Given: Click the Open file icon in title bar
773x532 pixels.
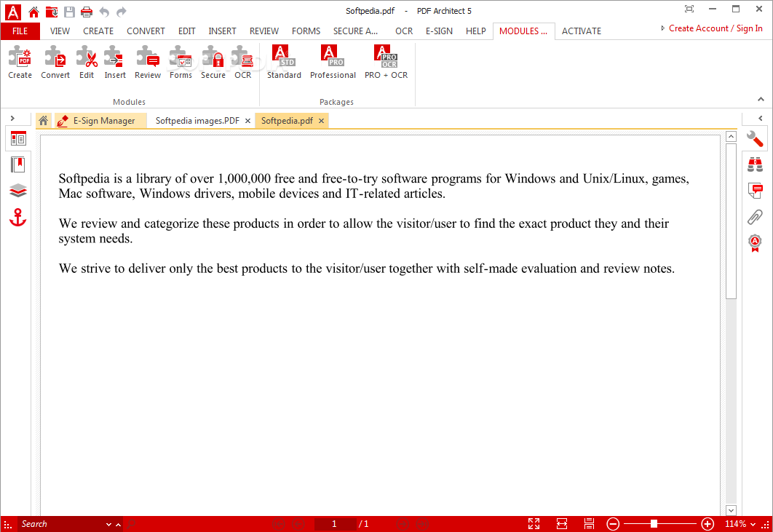Looking at the screenshot, I should pos(51,12).
